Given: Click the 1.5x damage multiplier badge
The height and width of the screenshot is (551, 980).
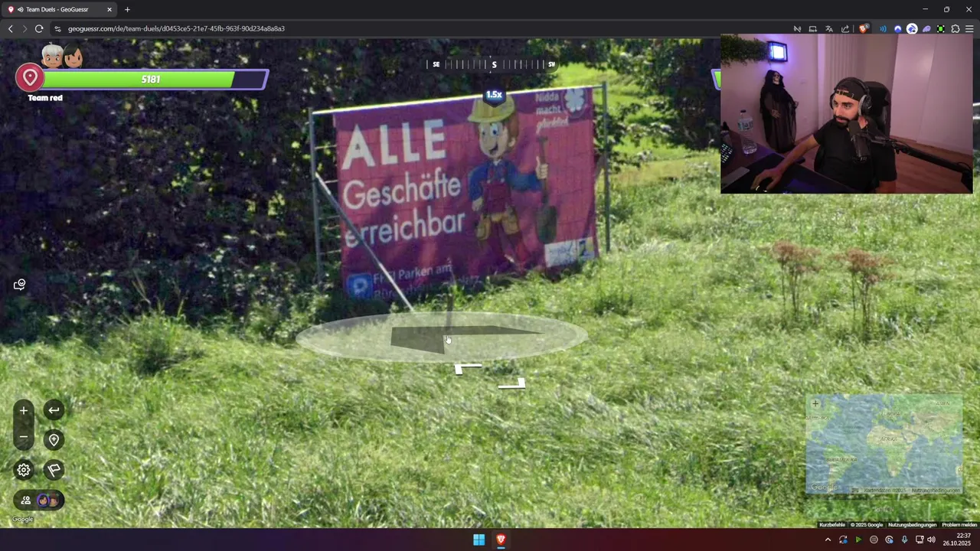Looking at the screenshot, I should coord(494,95).
